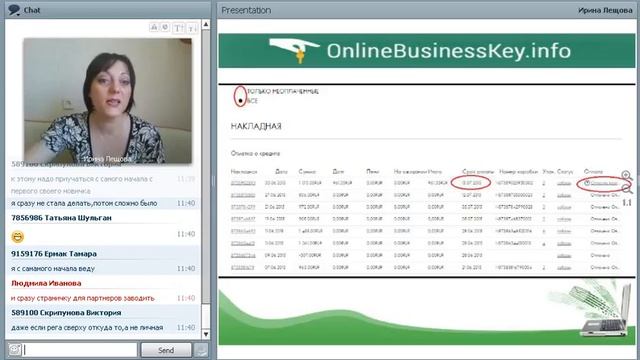
Task: Click the round icon beside the A icon
Action: pos(165,27)
